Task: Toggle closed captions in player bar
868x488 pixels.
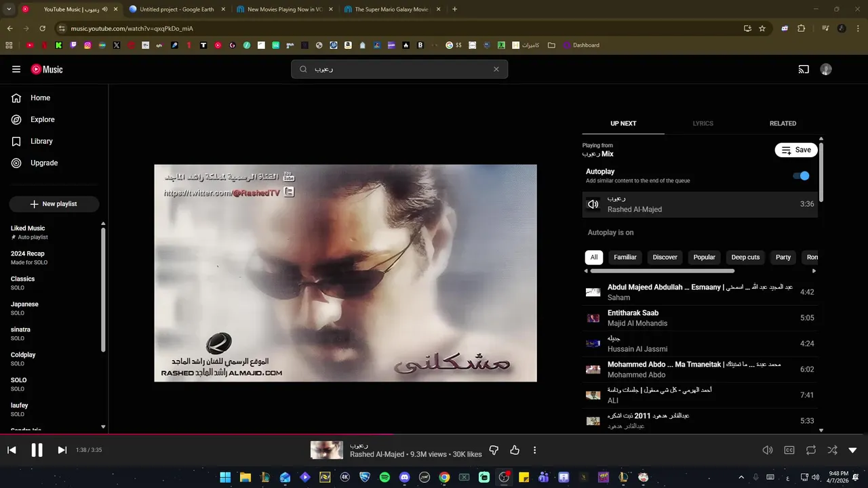Action: point(789,450)
